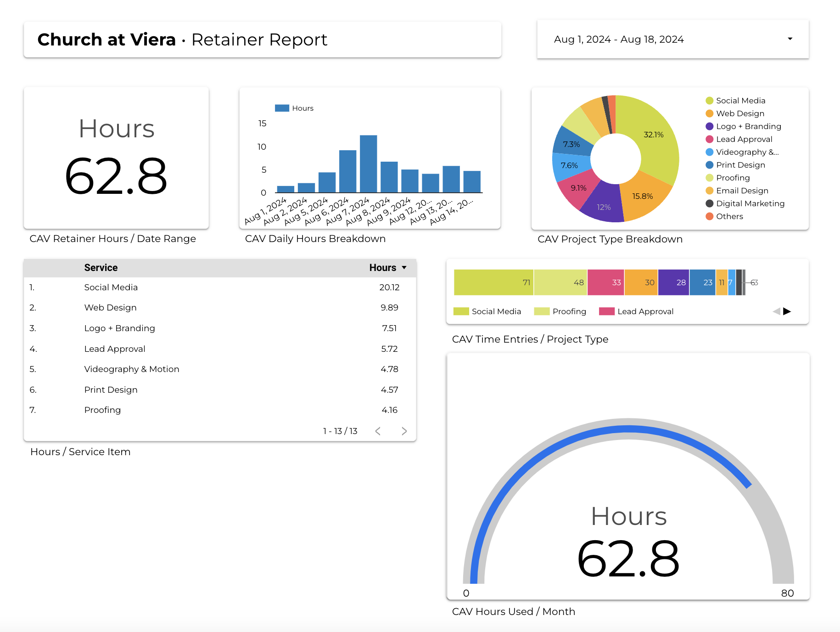
Task: Click the 33 segment in stacked bar
Action: pyautogui.click(x=606, y=282)
